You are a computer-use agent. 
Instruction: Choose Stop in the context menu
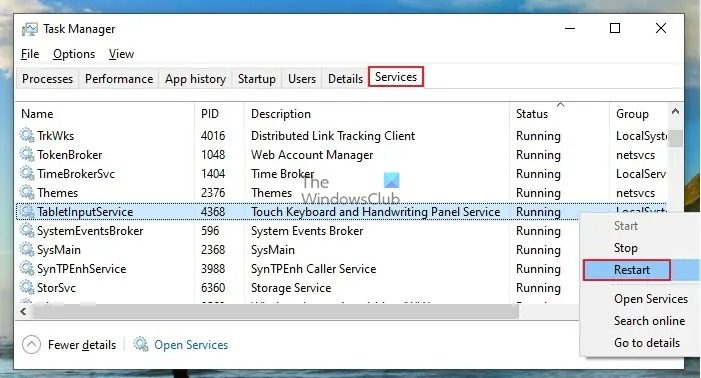coord(625,248)
